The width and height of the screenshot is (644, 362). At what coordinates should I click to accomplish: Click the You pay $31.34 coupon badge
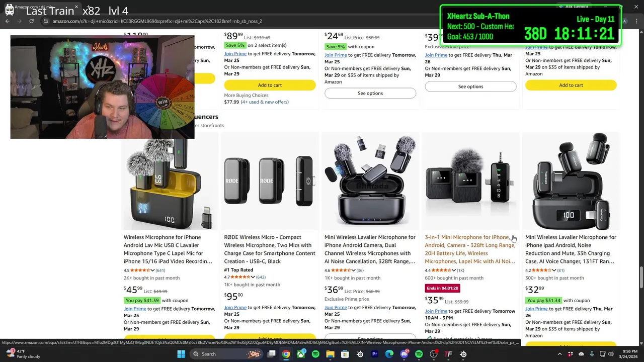pos(543,300)
